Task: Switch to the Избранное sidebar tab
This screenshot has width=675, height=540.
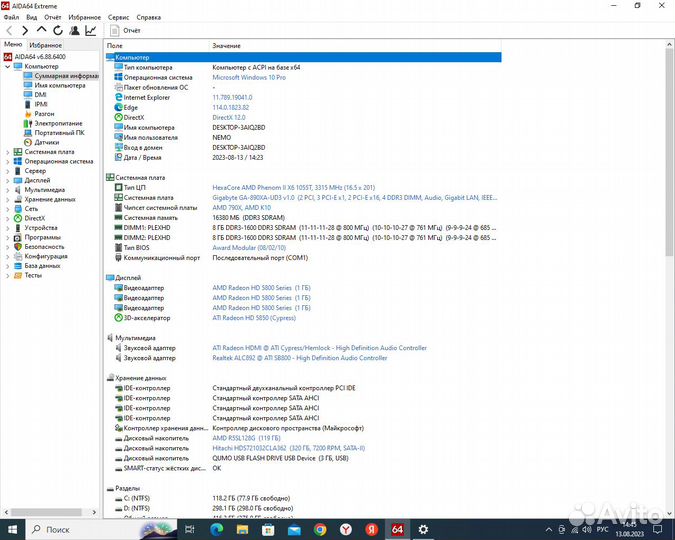Action: pyautogui.click(x=45, y=45)
